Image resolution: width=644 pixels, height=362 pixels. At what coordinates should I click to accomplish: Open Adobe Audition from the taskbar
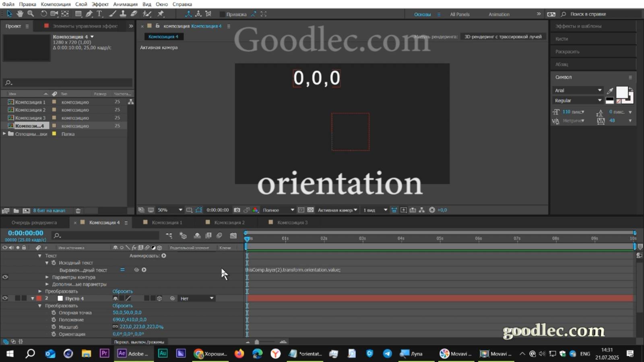click(163, 354)
